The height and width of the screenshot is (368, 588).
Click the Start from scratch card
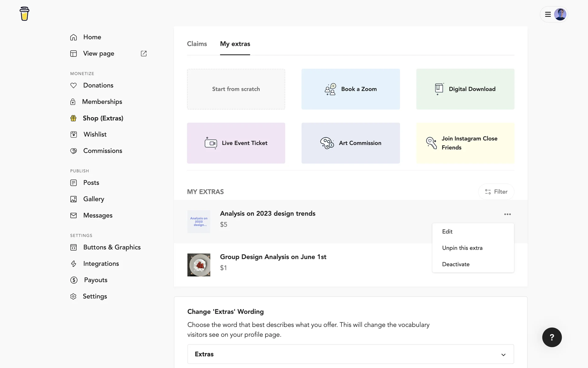(x=236, y=89)
